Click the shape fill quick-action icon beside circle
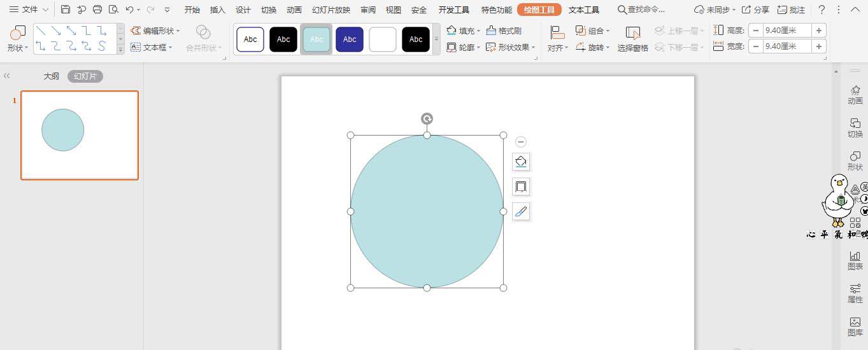Viewport: 868px width, 350px height. click(x=521, y=162)
